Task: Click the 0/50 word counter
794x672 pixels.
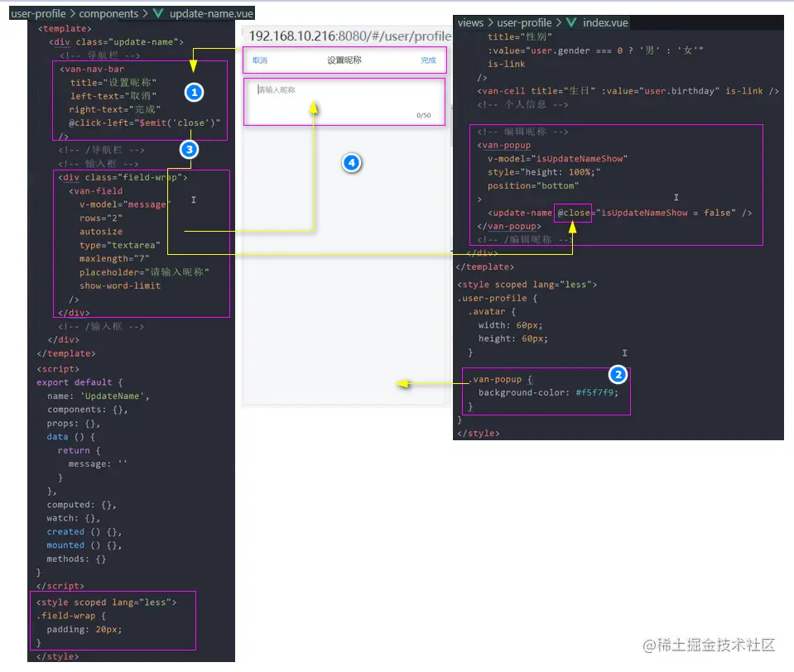Action: pos(423,115)
